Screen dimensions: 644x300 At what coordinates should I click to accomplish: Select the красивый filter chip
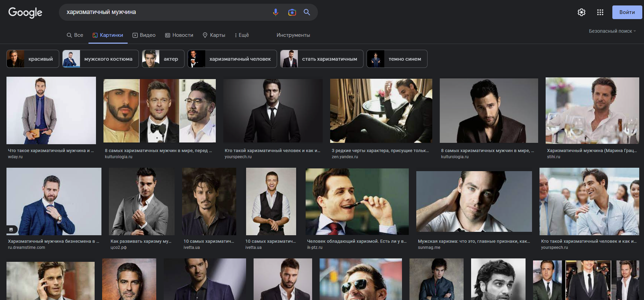(x=33, y=59)
